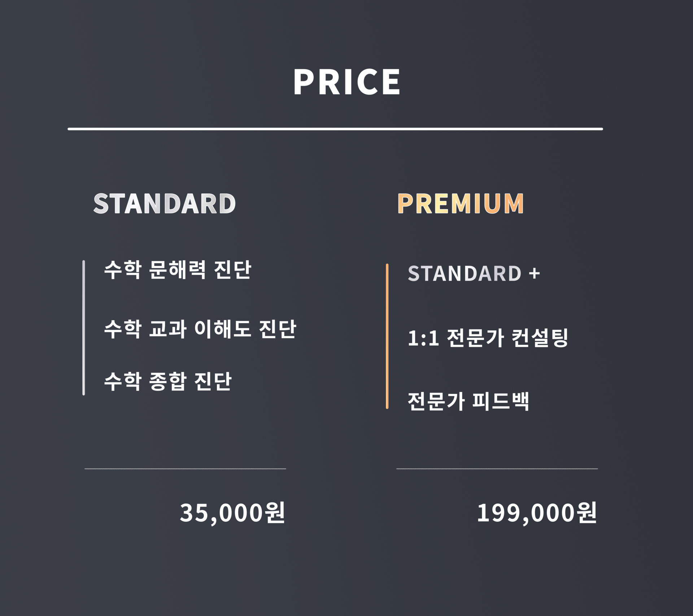Image resolution: width=693 pixels, height=616 pixels.
Task: Click the STANDARD word in Premium feature list
Action: click(465, 274)
